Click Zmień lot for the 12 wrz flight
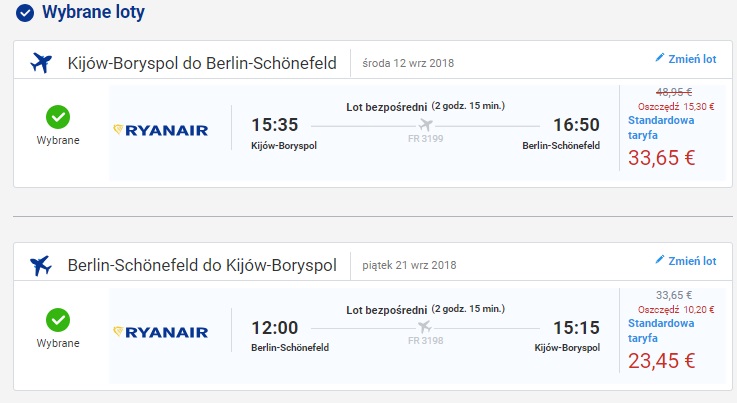This screenshot has height=403, width=737. (692, 59)
